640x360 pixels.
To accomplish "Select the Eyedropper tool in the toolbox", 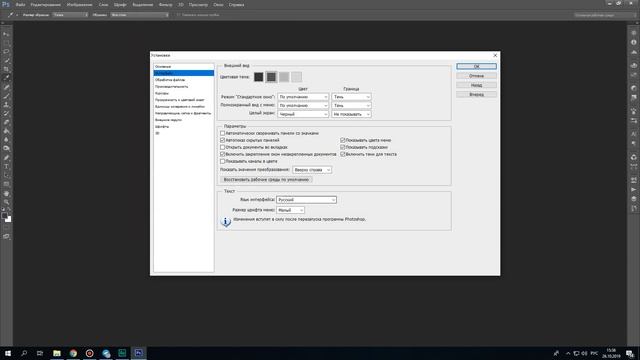I will (6, 78).
